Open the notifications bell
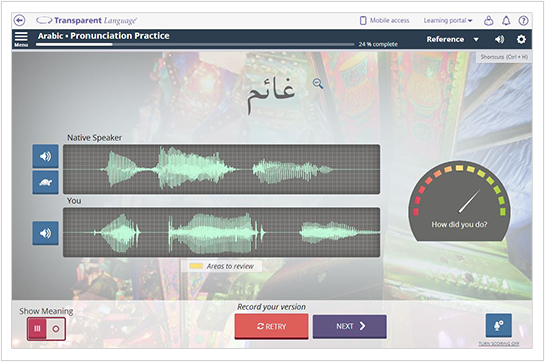This screenshot has height=363, width=546. [506, 21]
